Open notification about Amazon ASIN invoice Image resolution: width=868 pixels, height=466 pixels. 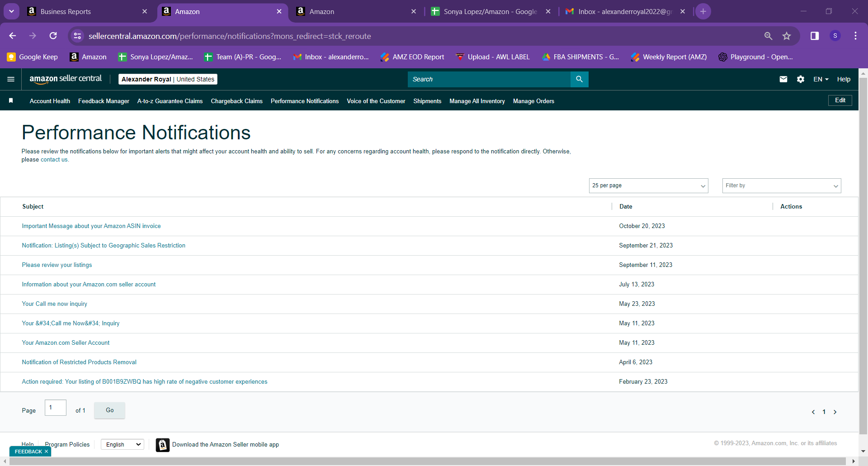pyautogui.click(x=91, y=226)
